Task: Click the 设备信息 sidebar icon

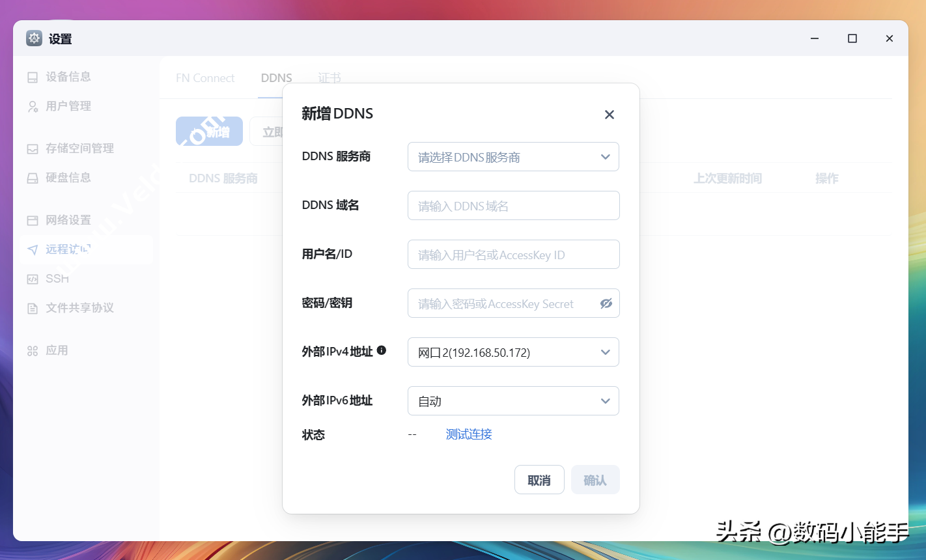Action: (x=33, y=77)
